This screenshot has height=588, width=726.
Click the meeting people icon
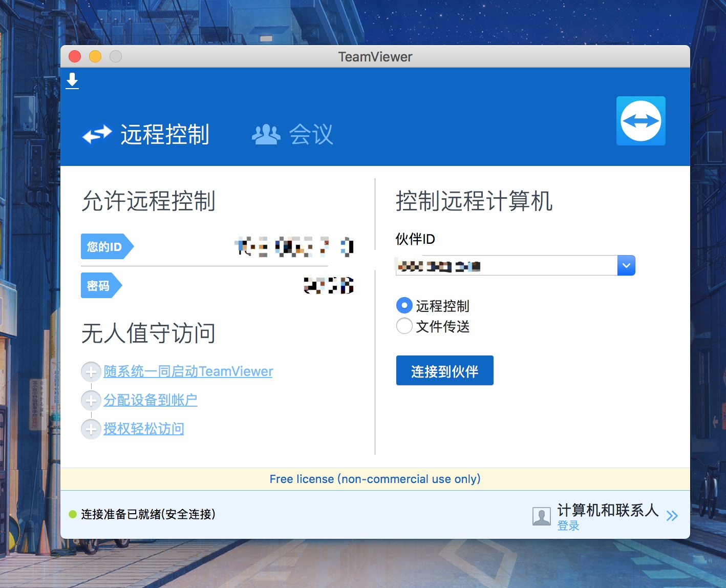coord(266,135)
